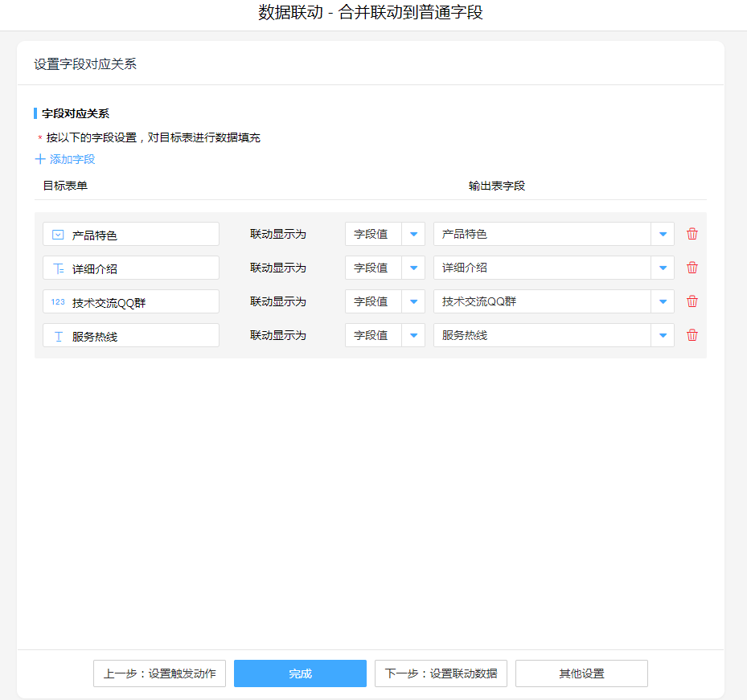Open 字段值 dropdown in 产品特色 row
Image resolution: width=747 pixels, height=700 pixels.
point(413,234)
